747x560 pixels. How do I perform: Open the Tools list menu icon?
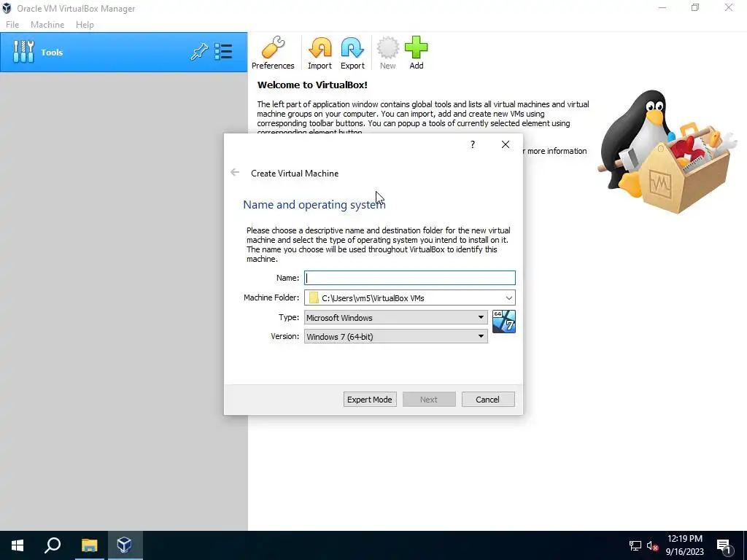[x=223, y=52]
